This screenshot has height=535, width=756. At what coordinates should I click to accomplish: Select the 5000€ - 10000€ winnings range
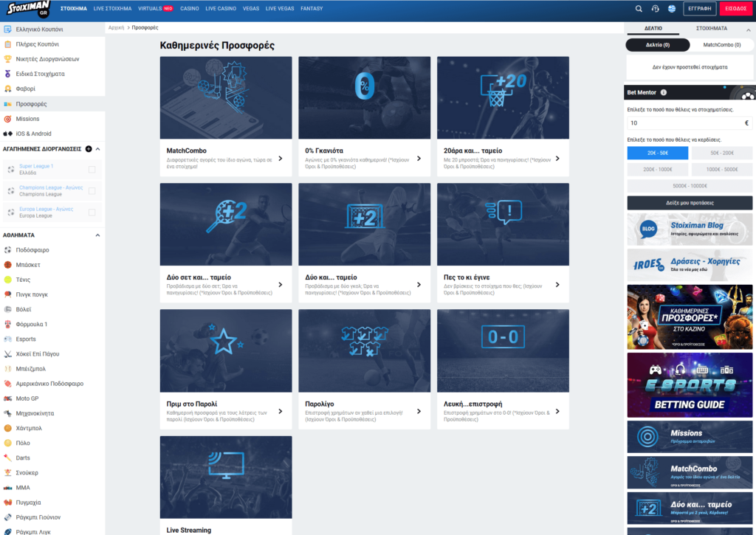coord(690,185)
